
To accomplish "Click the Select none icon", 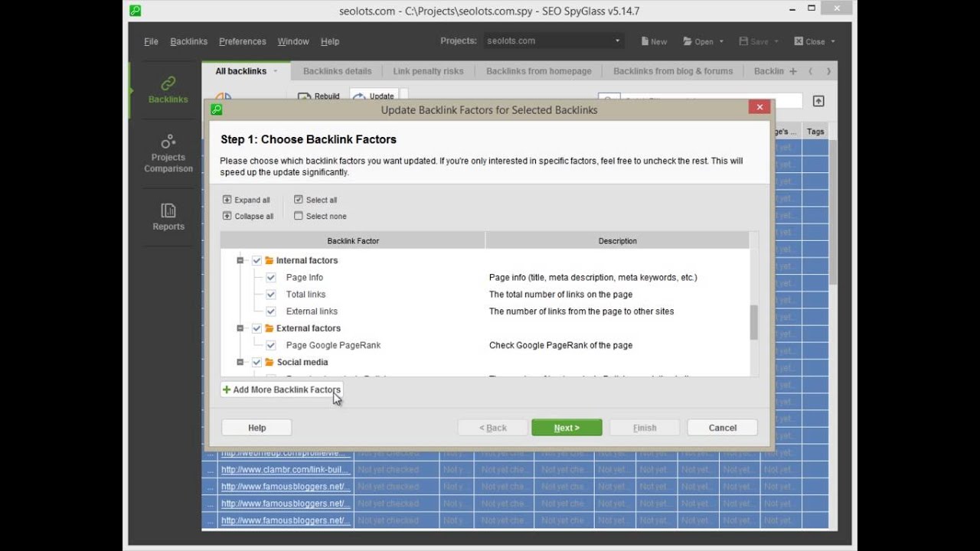I will pyautogui.click(x=299, y=216).
